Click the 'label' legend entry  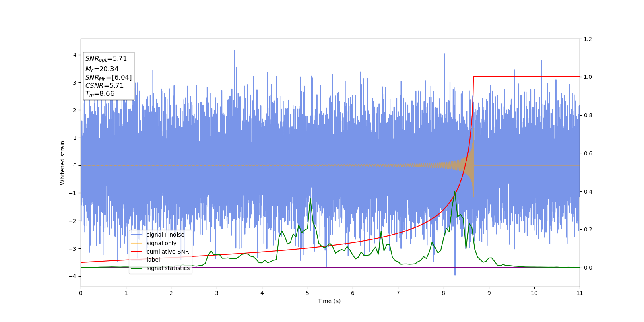pos(153,260)
